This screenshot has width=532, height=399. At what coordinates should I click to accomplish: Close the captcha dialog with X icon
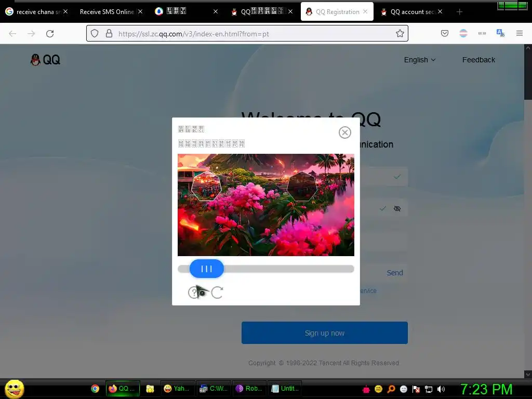pyautogui.click(x=345, y=132)
